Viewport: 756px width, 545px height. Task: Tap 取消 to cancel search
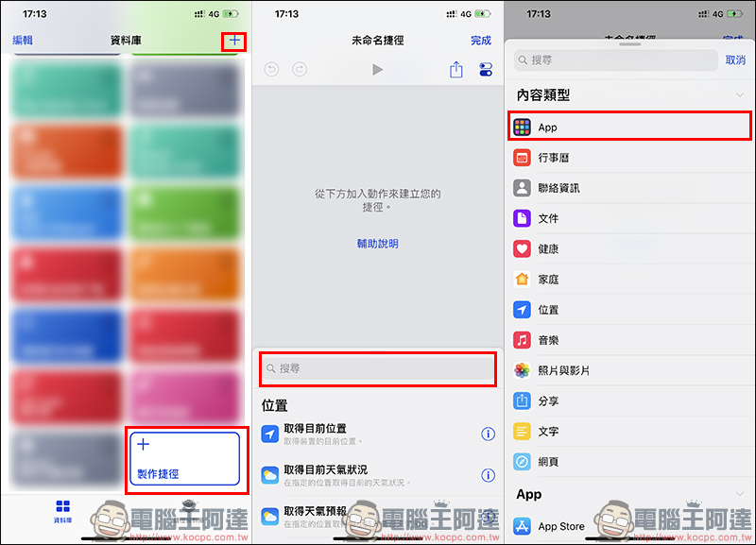tap(735, 60)
